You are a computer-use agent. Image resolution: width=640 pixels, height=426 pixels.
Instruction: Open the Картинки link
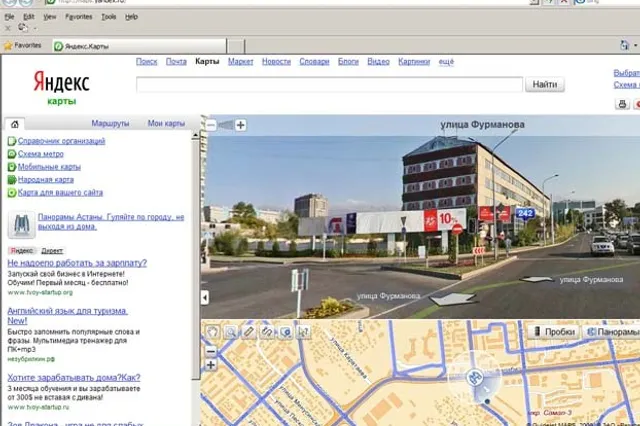[414, 62]
